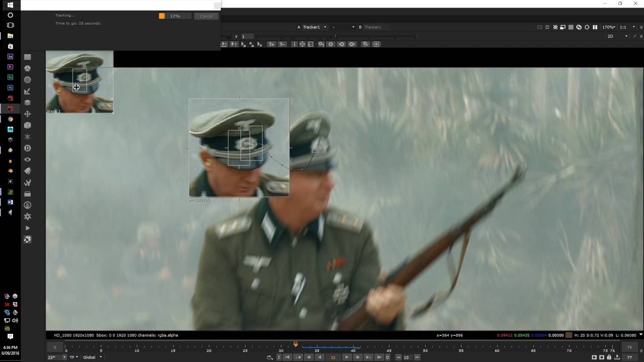Toggle the playback loop mode icon
The width and height of the screenshot is (644, 362).
(x=269, y=357)
